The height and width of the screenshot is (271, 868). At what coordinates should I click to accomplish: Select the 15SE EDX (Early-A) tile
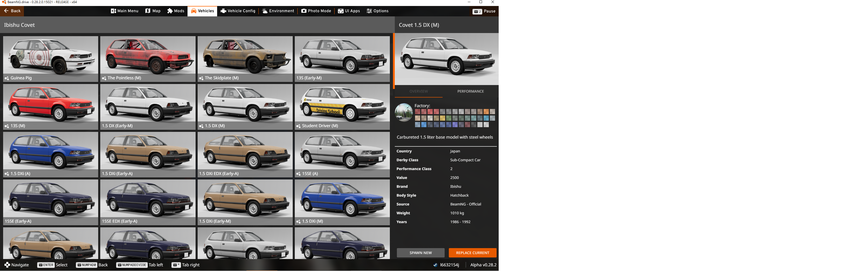coord(148,203)
